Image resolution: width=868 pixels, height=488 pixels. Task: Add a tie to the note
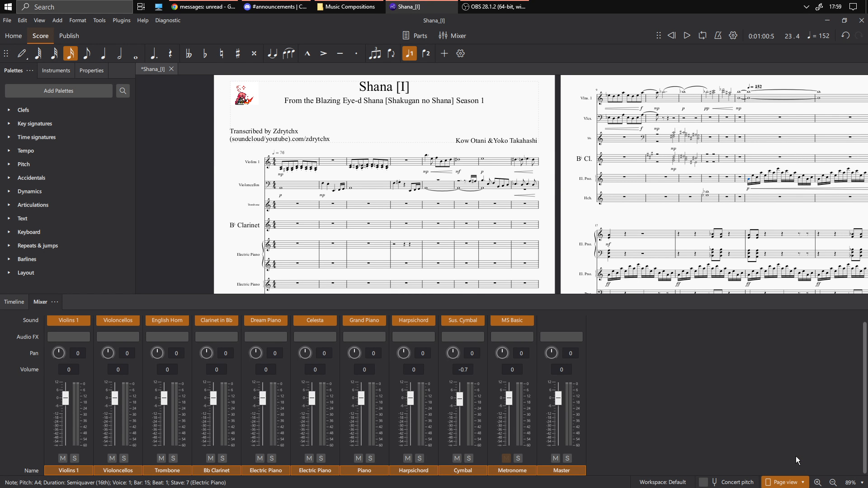tap(272, 54)
